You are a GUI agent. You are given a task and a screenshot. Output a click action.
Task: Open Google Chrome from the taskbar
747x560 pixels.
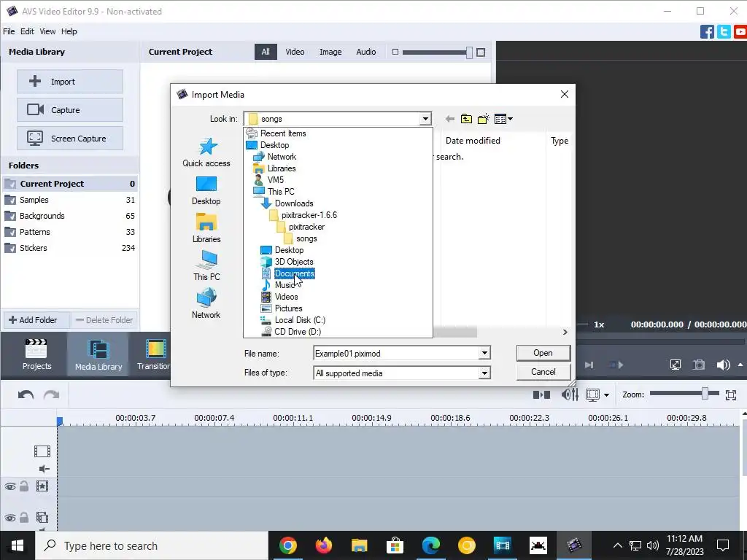[287, 545]
